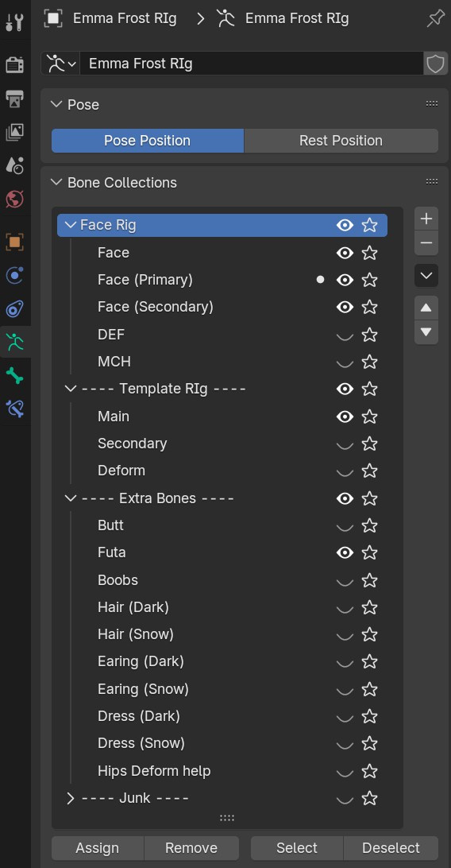Toggle the fake user shield icon
The image size is (451, 868).
tap(436, 64)
